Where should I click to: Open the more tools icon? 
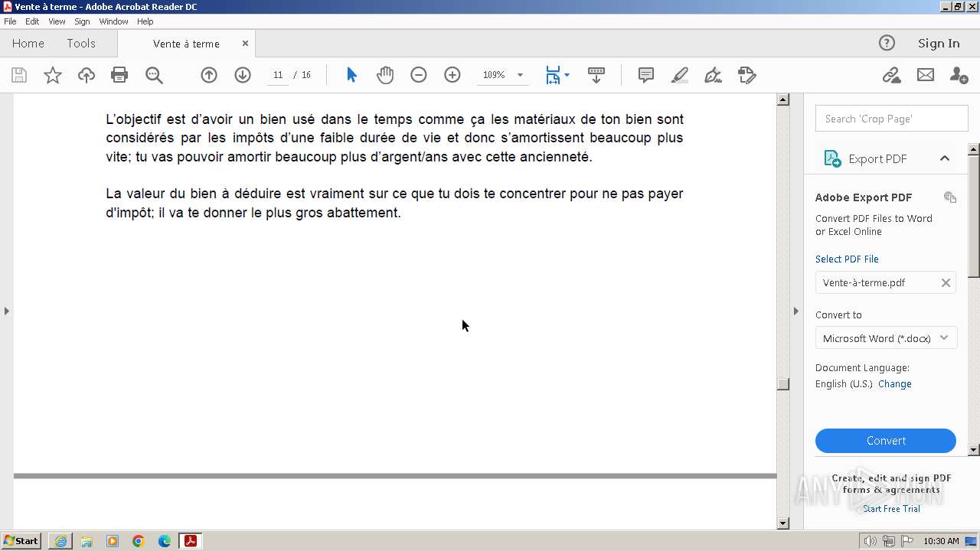pyautogui.click(x=747, y=75)
